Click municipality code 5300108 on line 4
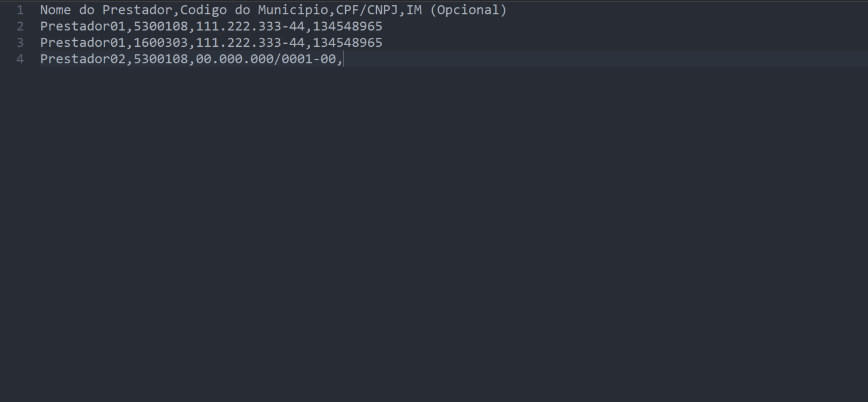The height and width of the screenshot is (402, 868). [x=161, y=59]
